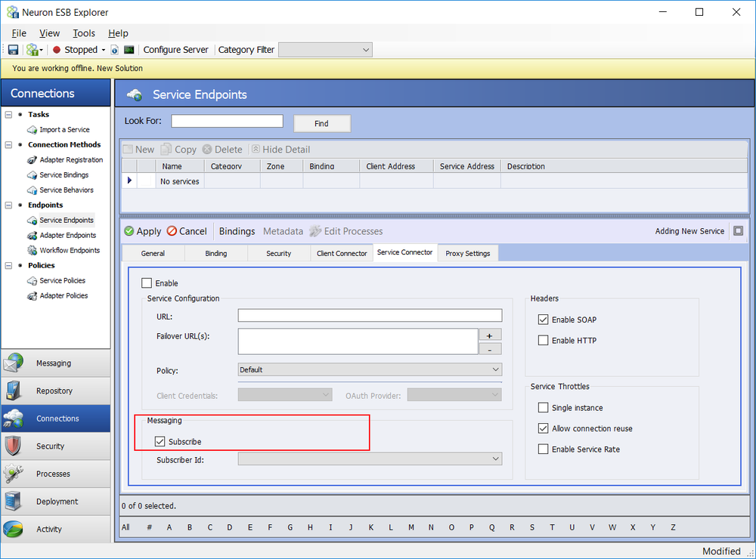Viewport: 756px width, 559px height.
Task: Click the Failover URL(s) list box
Action: (x=358, y=341)
